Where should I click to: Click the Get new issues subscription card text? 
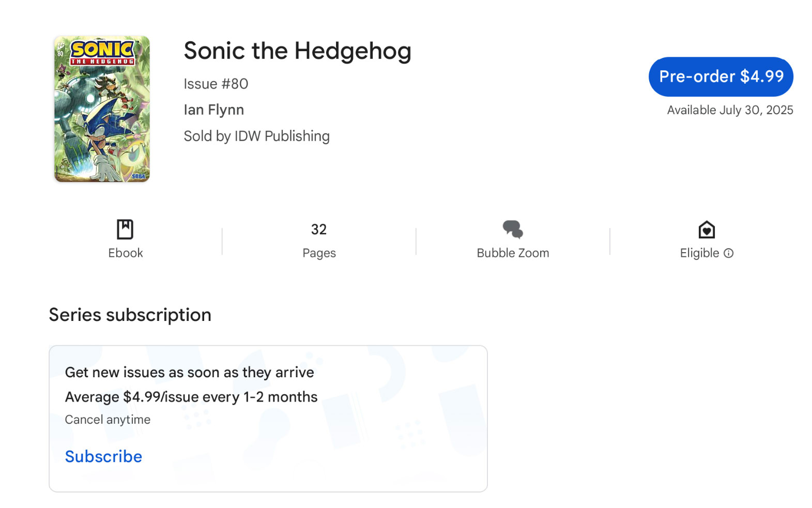[x=189, y=373]
